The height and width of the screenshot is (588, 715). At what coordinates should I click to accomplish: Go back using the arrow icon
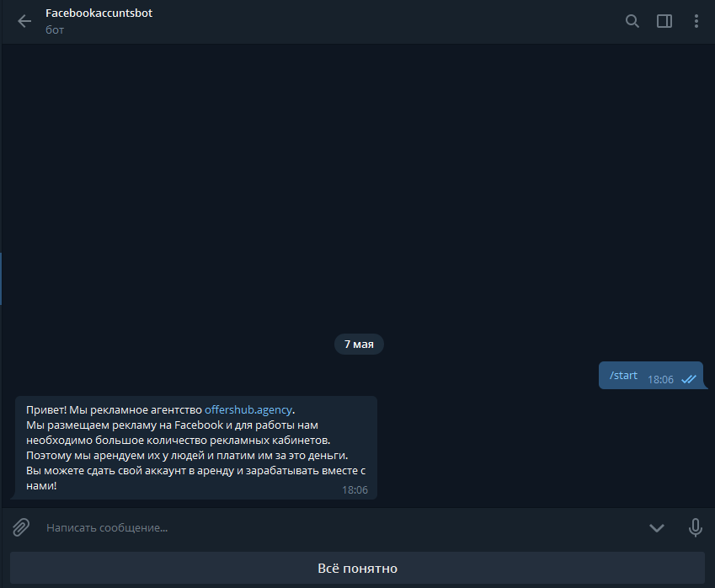[x=24, y=21]
